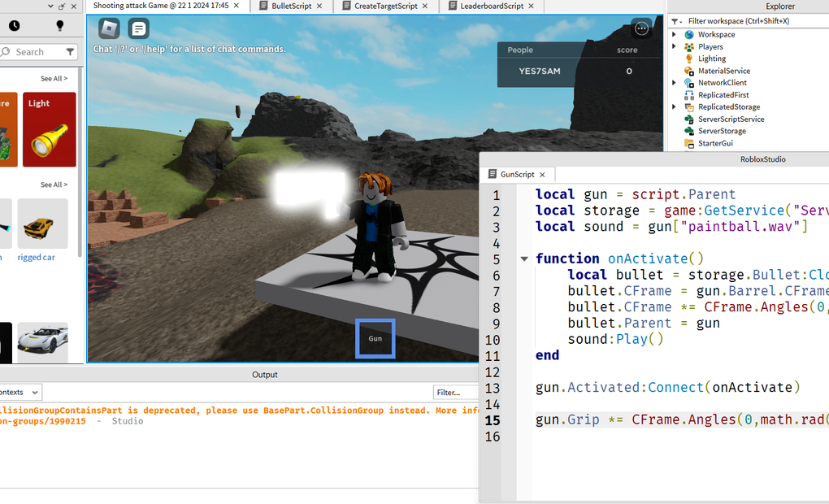This screenshot has width=829, height=504.
Task: Click the Explorer filter funnel icon
Action: click(676, 21)
